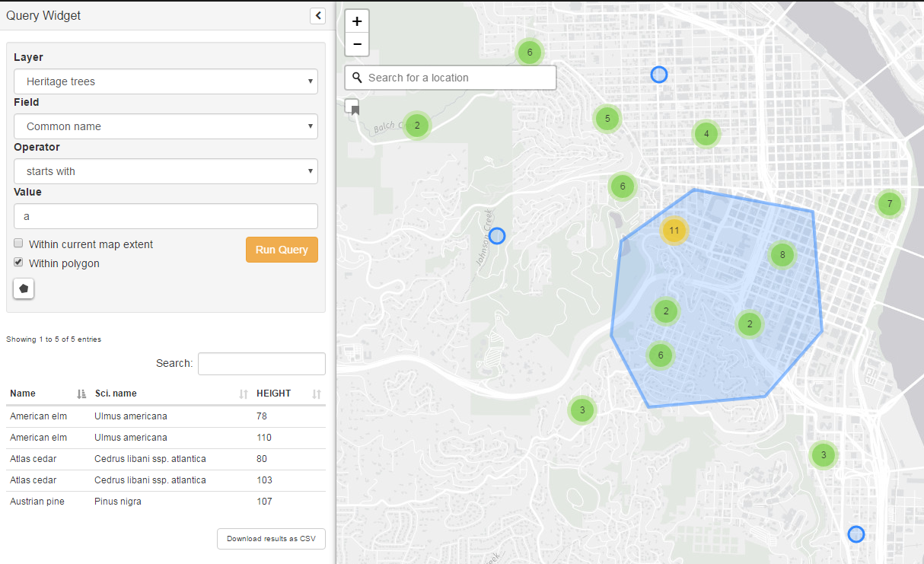Viewport: 924px width, 564px height.
Task: Click the cluster marker 3 below polygon
Action: (x=582, y=410)
